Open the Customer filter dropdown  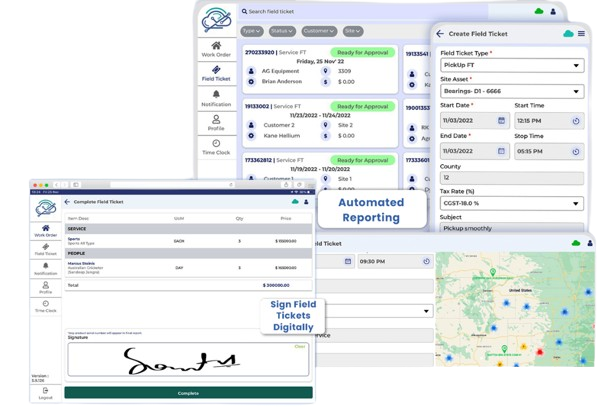coord(319,31)
